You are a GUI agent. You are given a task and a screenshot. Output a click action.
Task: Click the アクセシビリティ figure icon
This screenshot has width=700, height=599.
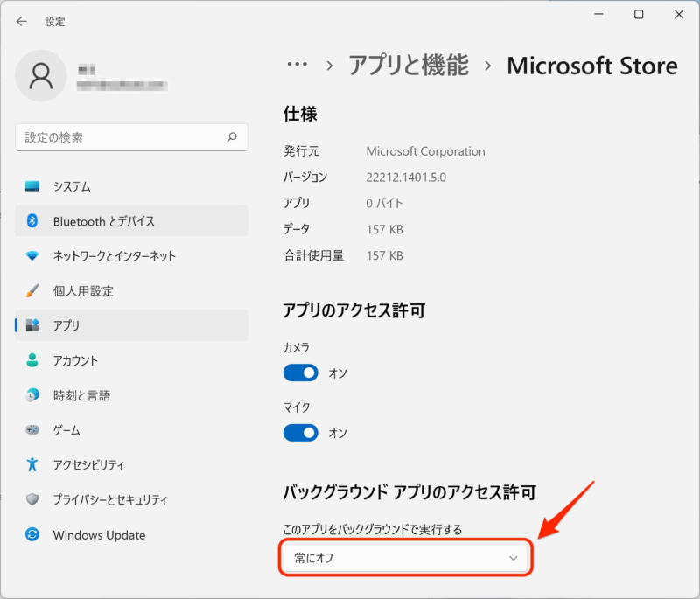click(32, 464)
